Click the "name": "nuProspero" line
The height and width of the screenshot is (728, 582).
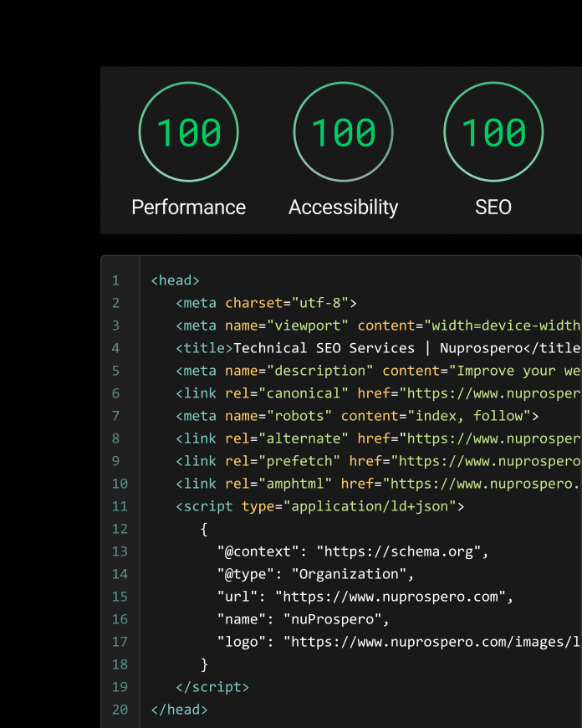[303, 619]
